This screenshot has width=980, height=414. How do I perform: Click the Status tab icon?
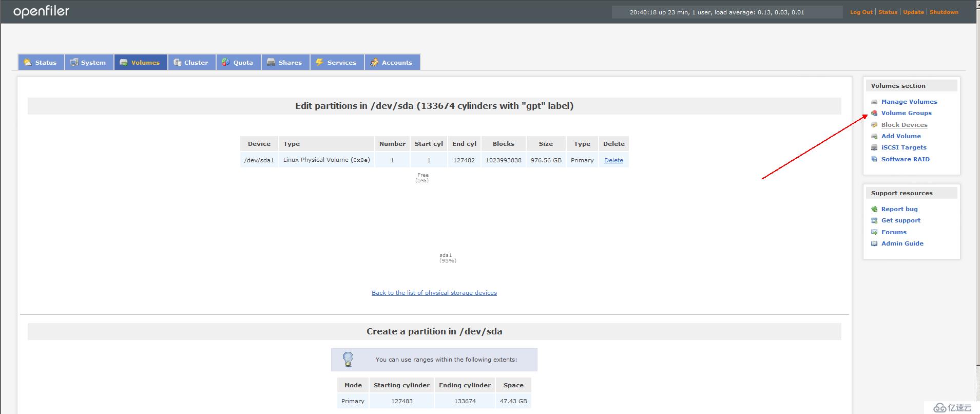coord(28,62)
